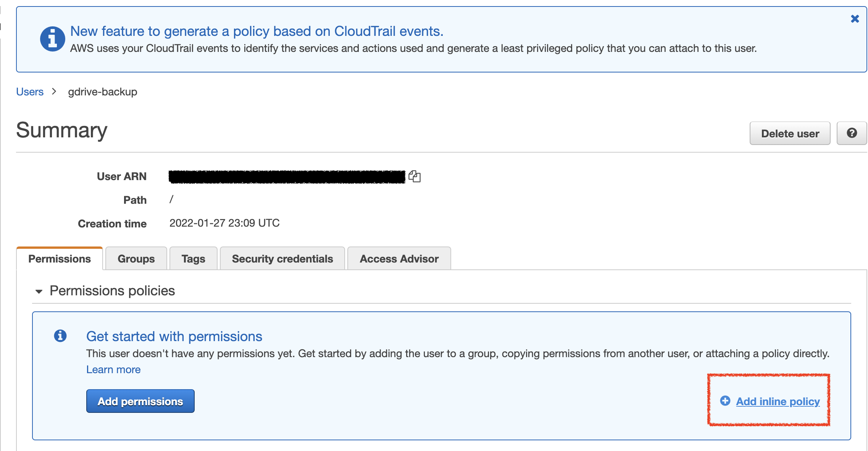The image size is (868, 451).
Task: Open the CloudTrail policy generation headline
Action: click(257, 31)
